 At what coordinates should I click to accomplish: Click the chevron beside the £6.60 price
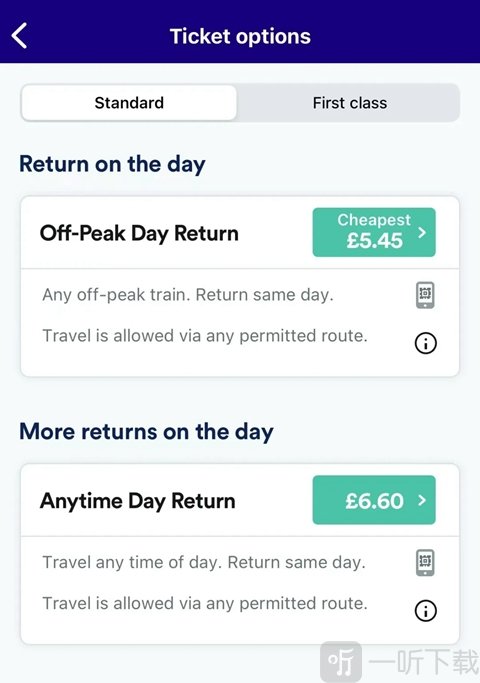click(x=422, y=500)
